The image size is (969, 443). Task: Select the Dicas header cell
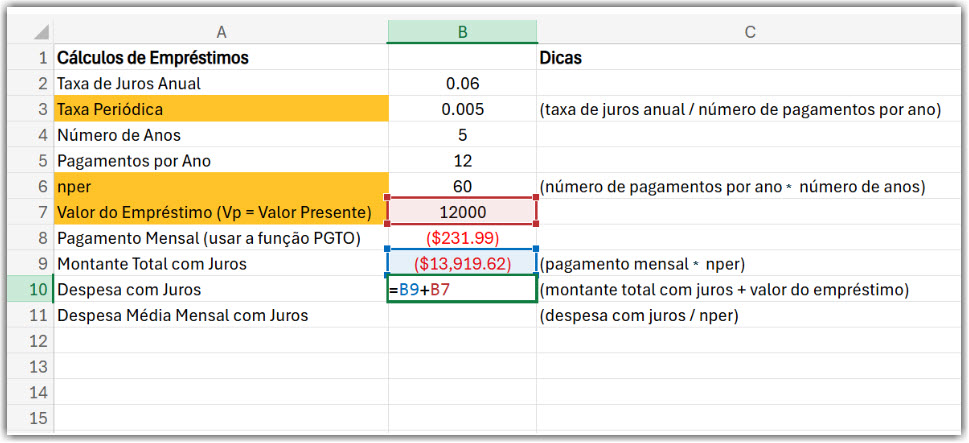coord(750,58)
